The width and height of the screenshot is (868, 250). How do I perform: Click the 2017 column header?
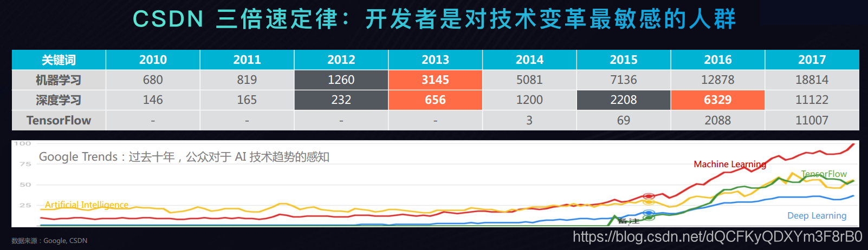[812, 60]
